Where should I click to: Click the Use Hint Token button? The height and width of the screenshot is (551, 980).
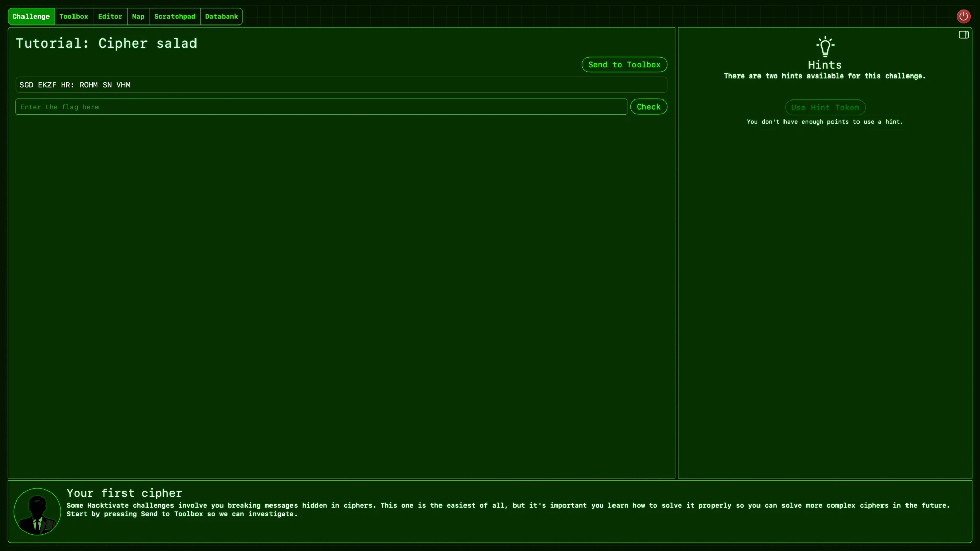[x=825, y=107]
